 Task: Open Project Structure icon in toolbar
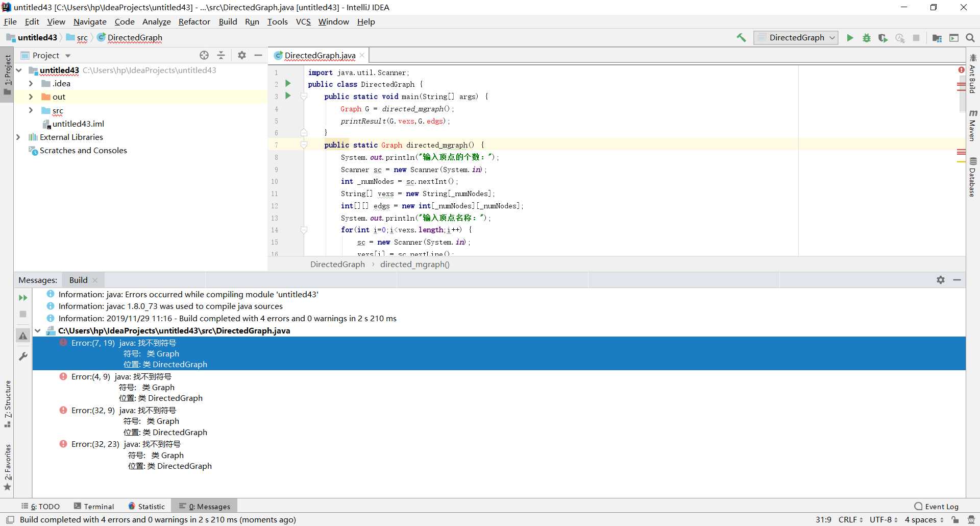coord(937,38)
